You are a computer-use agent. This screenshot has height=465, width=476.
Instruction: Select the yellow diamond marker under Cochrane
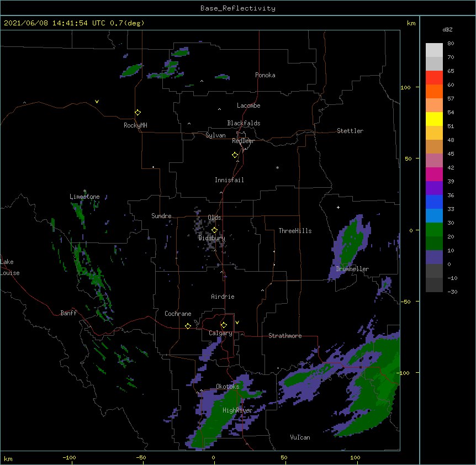(x=188, y=326)
